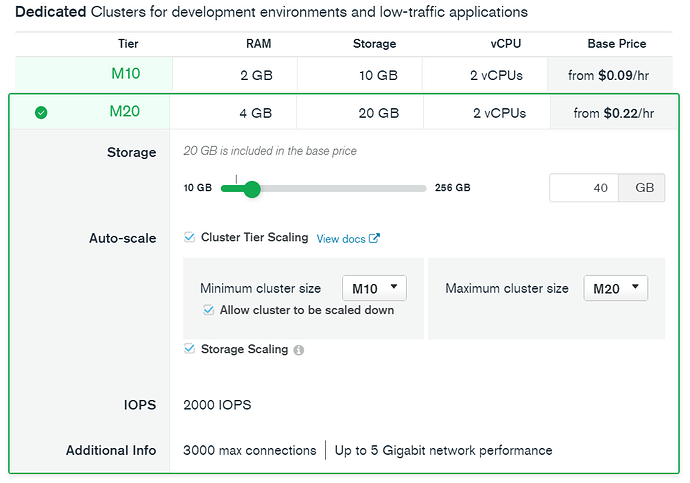Click the M10 base price $0.09/hr cell

[614, 74]
